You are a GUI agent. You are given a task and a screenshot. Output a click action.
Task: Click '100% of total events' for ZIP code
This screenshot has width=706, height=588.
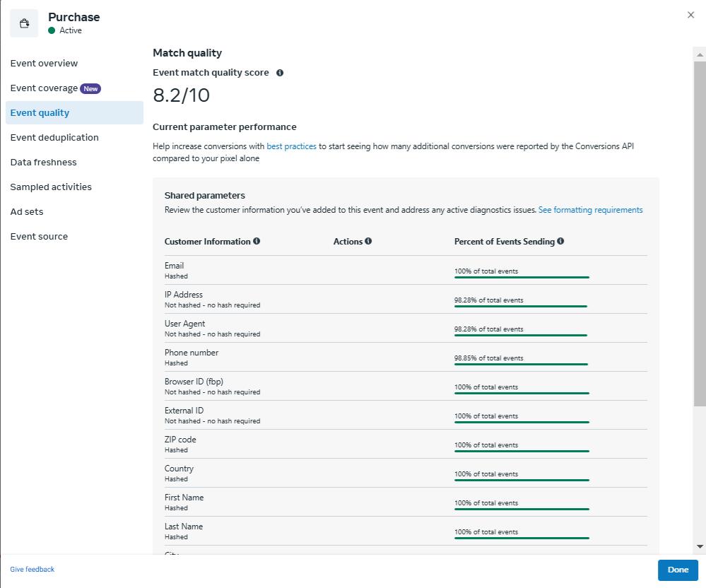(486, 445)
